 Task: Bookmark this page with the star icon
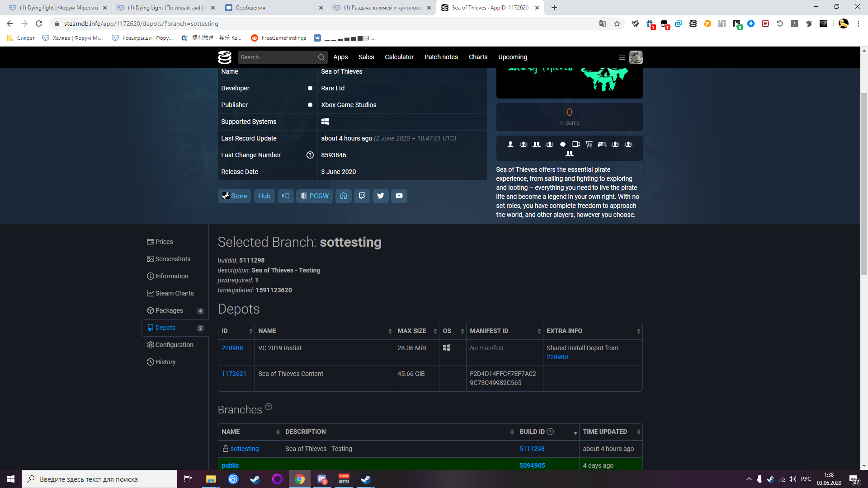pyautogui.click(x=617, y=23)
